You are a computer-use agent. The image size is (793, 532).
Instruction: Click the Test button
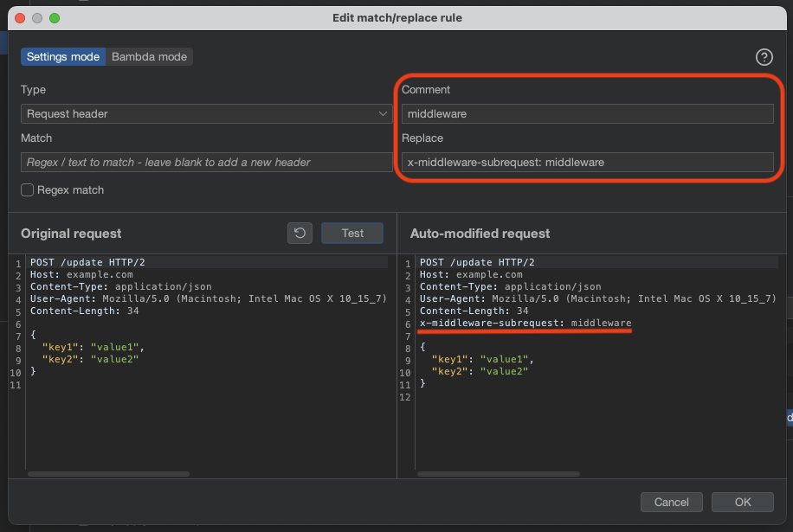[x=352, y=234]
